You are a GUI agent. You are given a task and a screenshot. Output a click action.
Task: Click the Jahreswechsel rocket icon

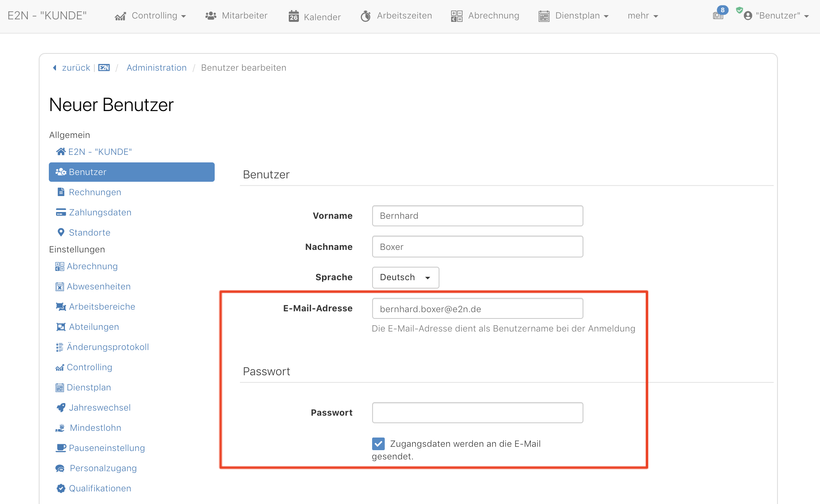(x=61, y=408)
